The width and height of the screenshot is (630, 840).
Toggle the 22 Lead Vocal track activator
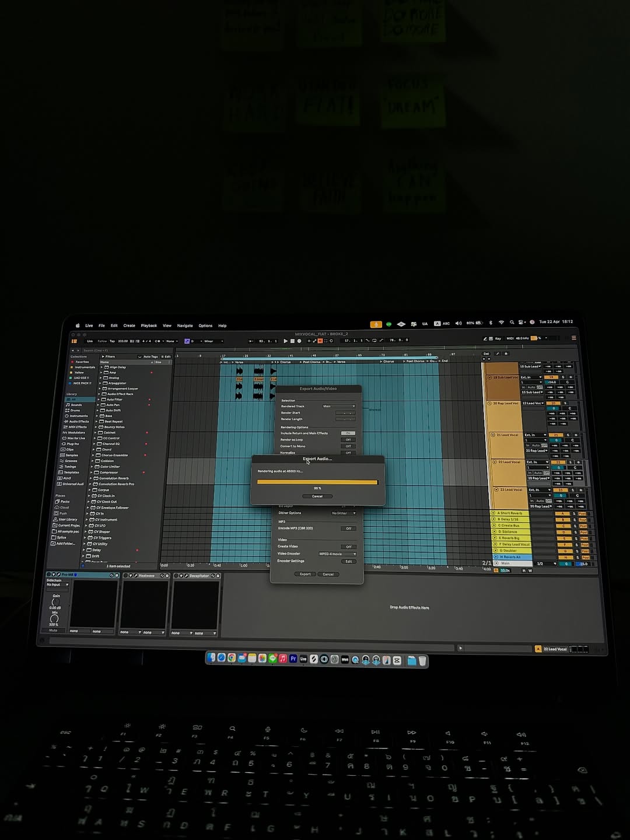[x=558, y=462]
